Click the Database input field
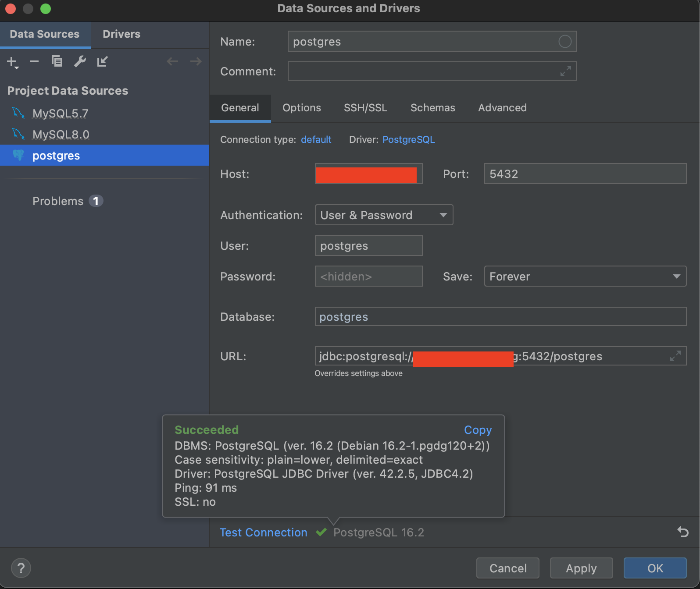Screen dimensions: 700x589 click(x=500, y=317)
